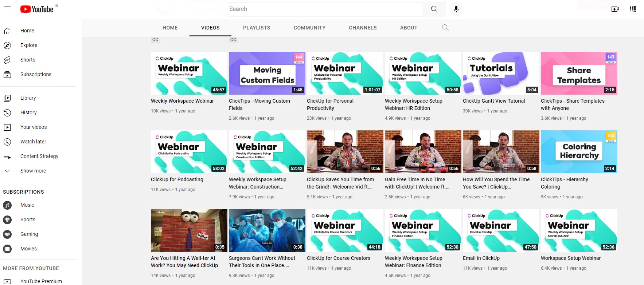Open ClickUp for Podcasting webinar thumbnail

(189, 152)
